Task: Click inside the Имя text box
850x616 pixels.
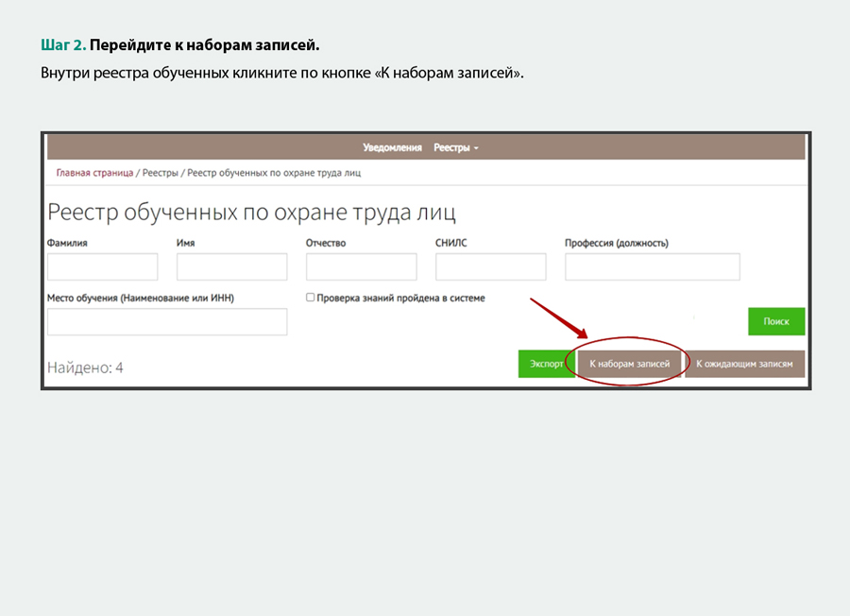Action: click(x=231, y=266)
